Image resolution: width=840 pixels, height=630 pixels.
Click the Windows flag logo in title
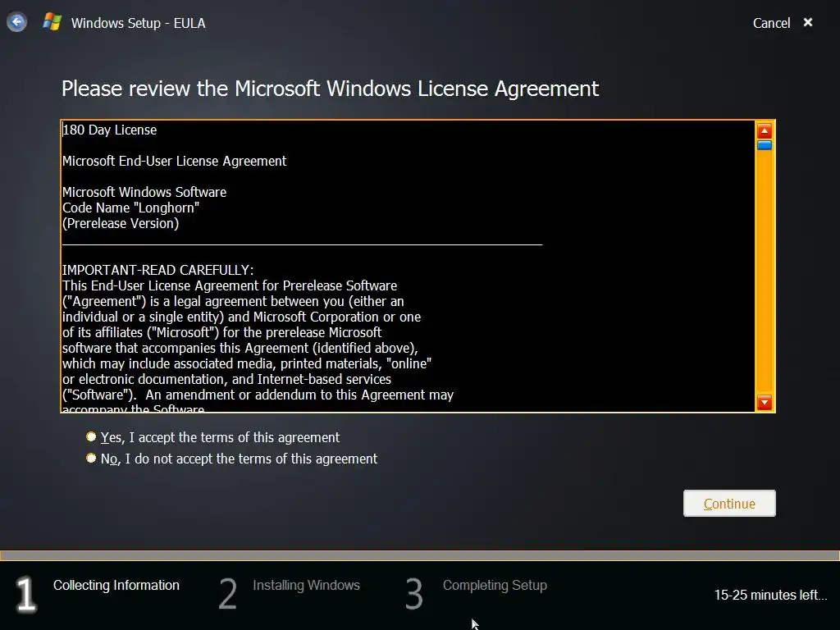coord(52,22)
